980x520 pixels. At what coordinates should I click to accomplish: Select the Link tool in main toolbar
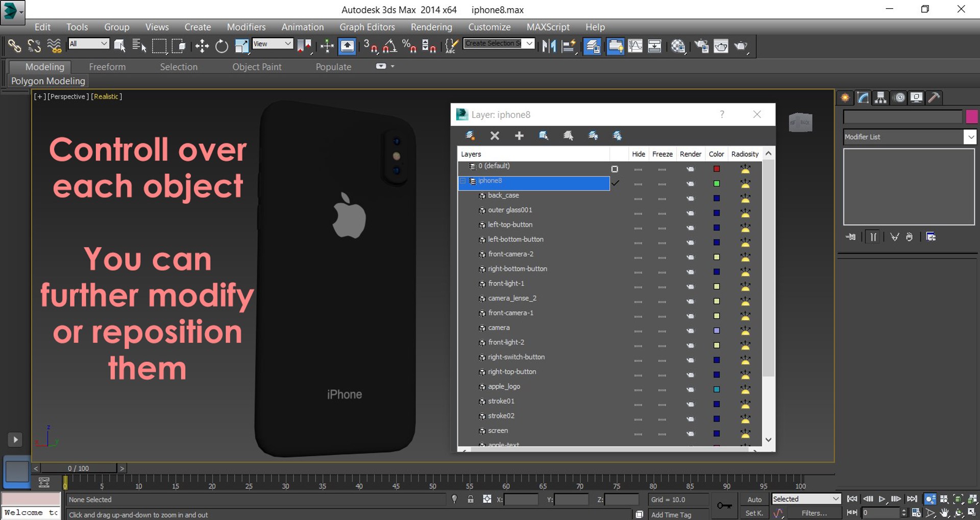[x=14, y=46]
